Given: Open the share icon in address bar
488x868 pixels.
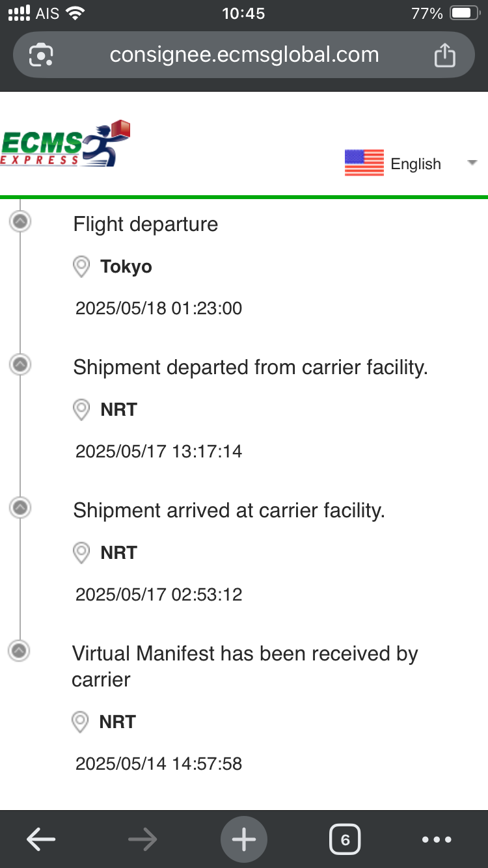Looking at the screenshot, I should click(444, 55).
